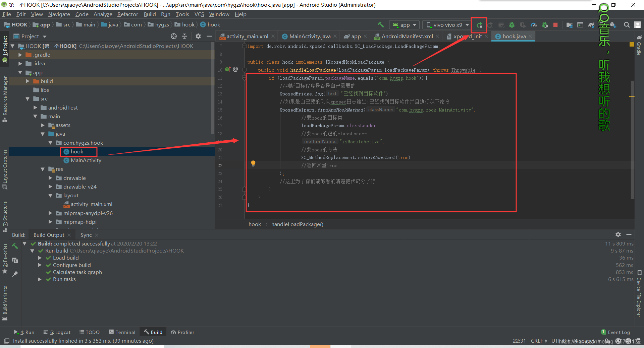Stop the running app with red square
The height and width of the screenshot is (348, 644).
(x=555, y=25)
